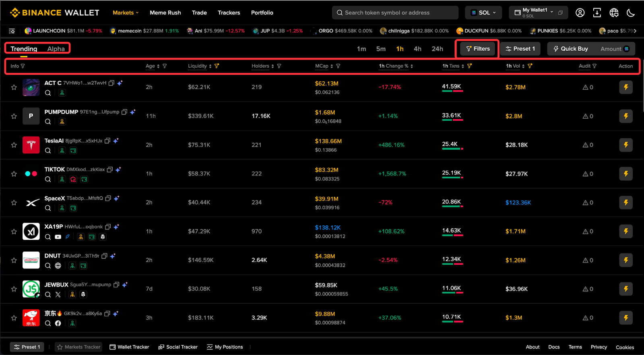Screen dimensions: 644x355
Task: Filter the Audit column funnel
Action: [594, 66]
